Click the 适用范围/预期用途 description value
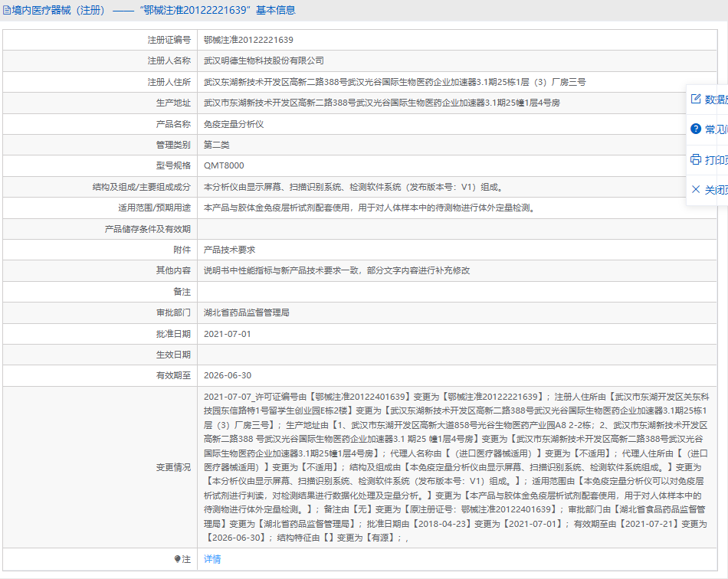Screen dimensions: 728x579 click(x=371, y=208)
